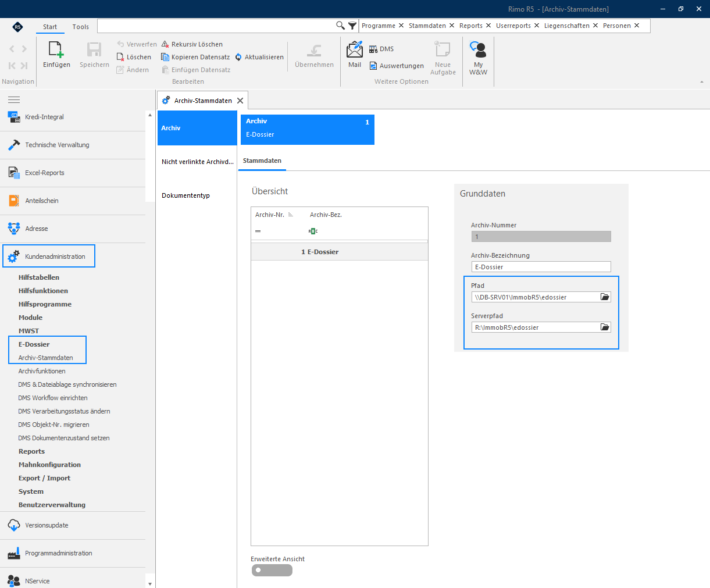Close the Archiv-Stammdaten document tab
This screenshot has width=710, height=588.
tap(240, 101)
